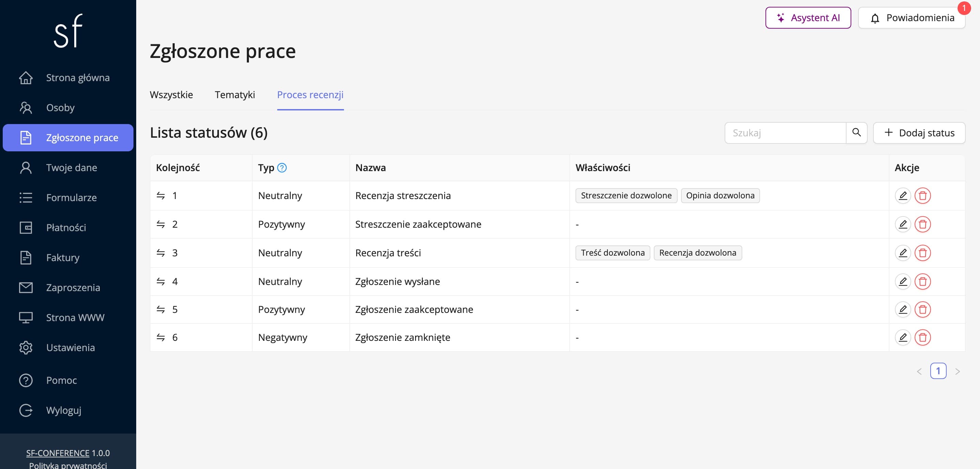Open Asystent AI
Screen dimensions: 980x469
tap(808, 17)
